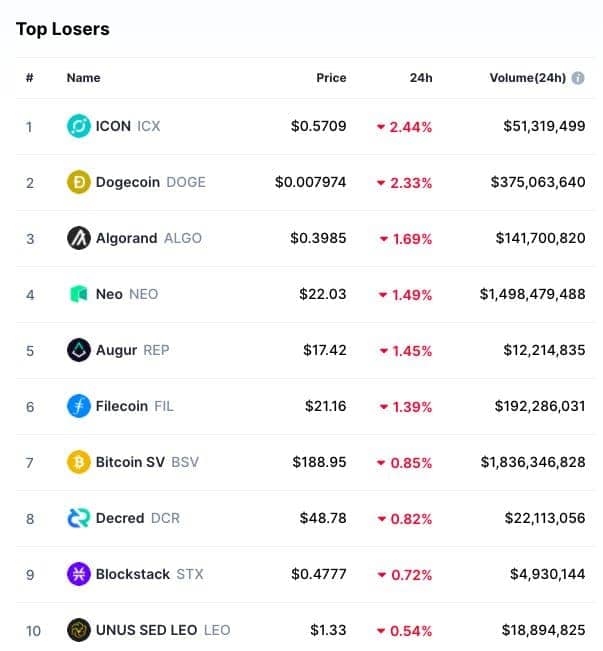Sort by the Price column header
The image size is (603, 651).
pos(331,78)
